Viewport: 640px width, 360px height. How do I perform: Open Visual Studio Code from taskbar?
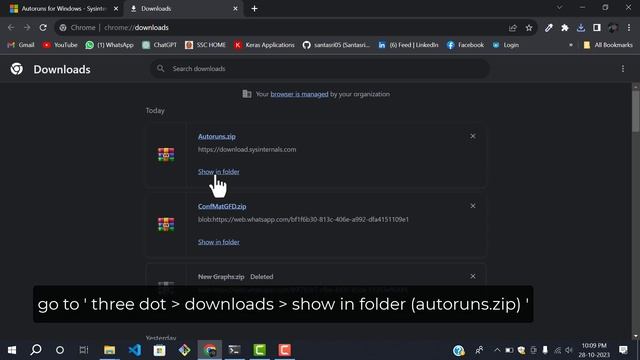click(135, 350)
